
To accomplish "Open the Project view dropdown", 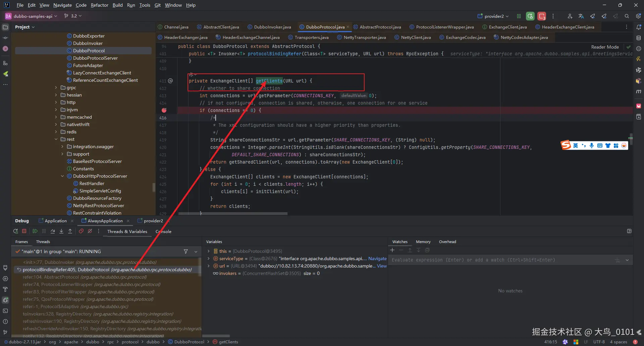I will [25, 27].
